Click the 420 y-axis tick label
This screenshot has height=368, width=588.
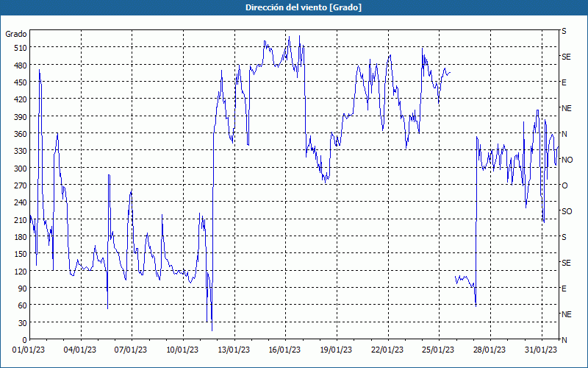tap(21, 99)
